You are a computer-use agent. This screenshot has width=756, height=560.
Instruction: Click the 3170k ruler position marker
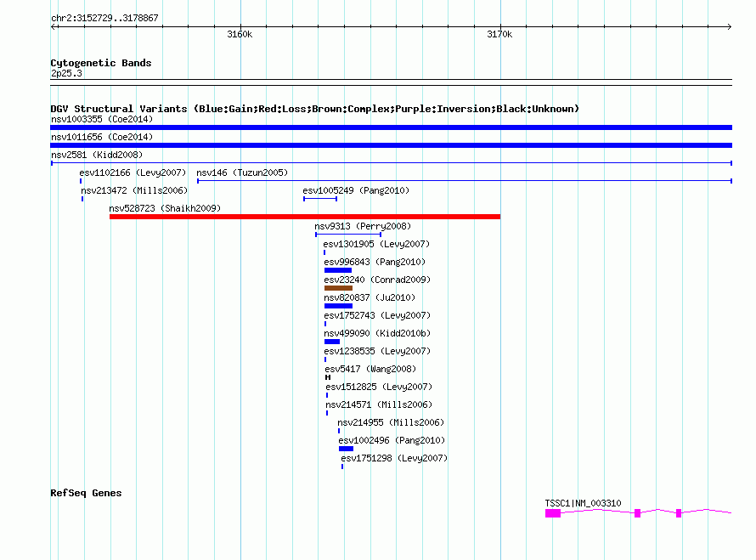tap(499, 34)
